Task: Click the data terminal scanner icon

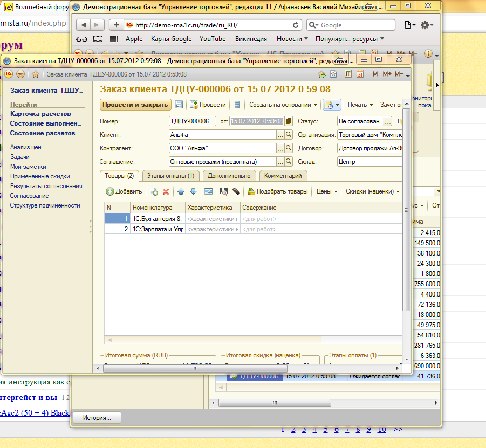Action: [x=236, y=191]
